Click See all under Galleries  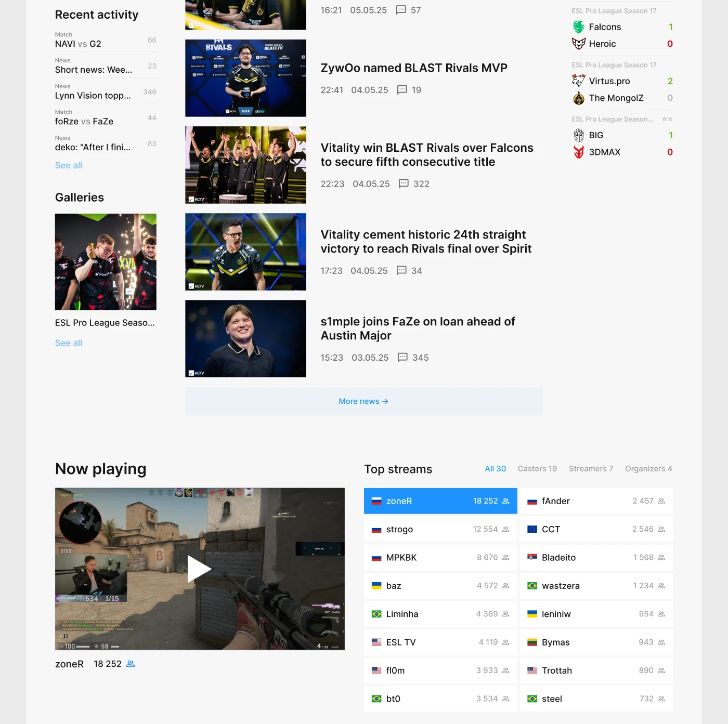pos(69,343)
